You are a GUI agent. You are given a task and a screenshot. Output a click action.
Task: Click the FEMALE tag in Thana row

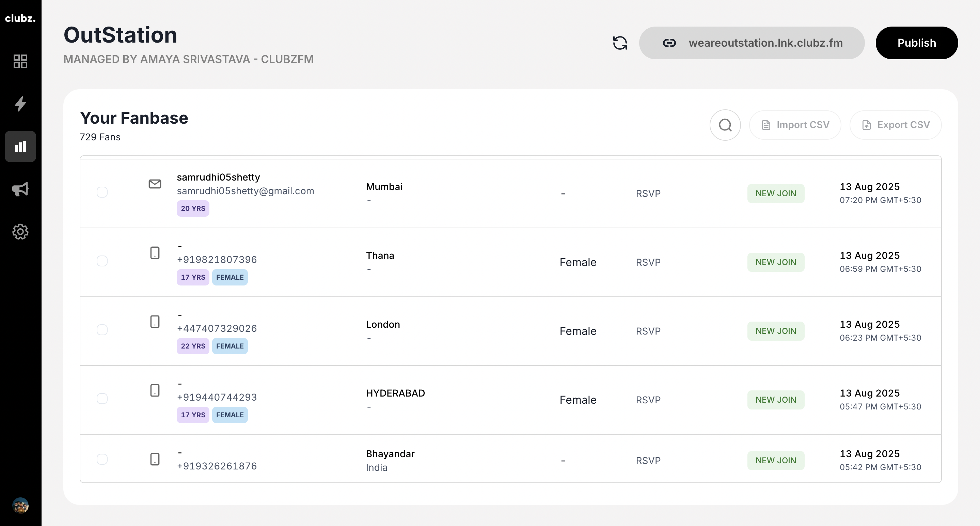click(230, 277)
